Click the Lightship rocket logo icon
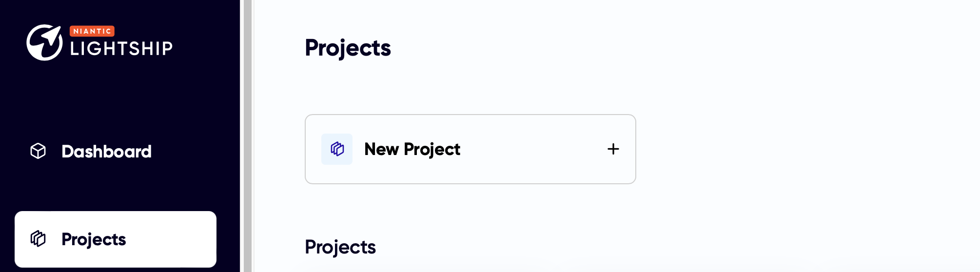980x272 pixels. [x=44, y=42]
